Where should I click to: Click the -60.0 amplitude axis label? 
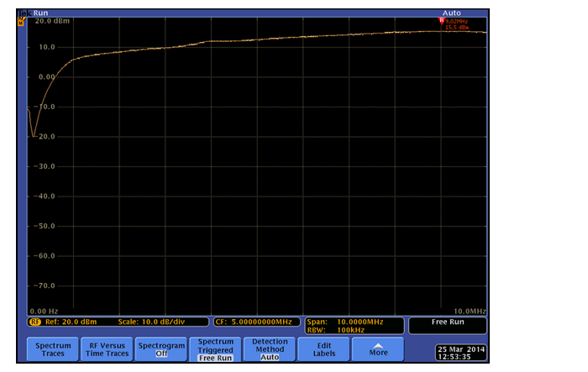click(45, 256)
